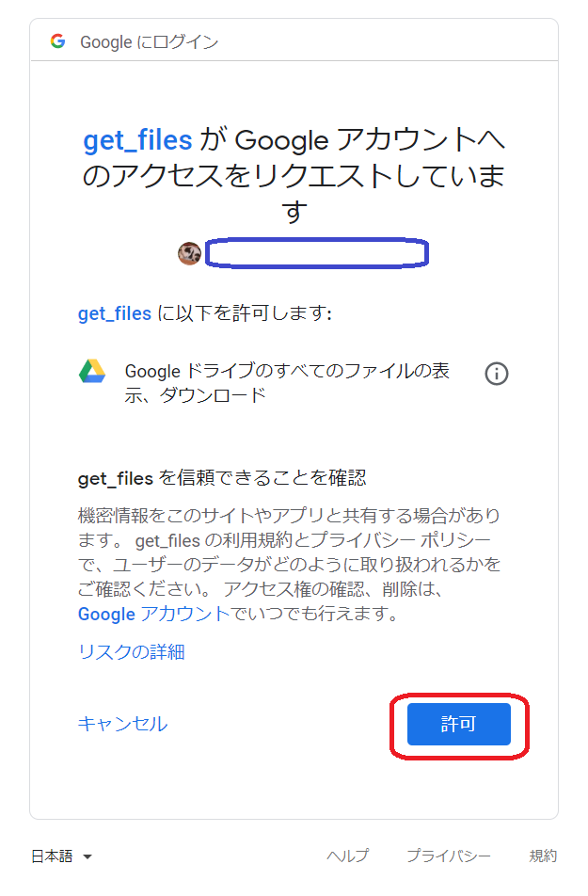Screen dimensions: 588x896
Task: Expand the 日本語 language selector
Action: pyautogui.click(x=56, y=856)
